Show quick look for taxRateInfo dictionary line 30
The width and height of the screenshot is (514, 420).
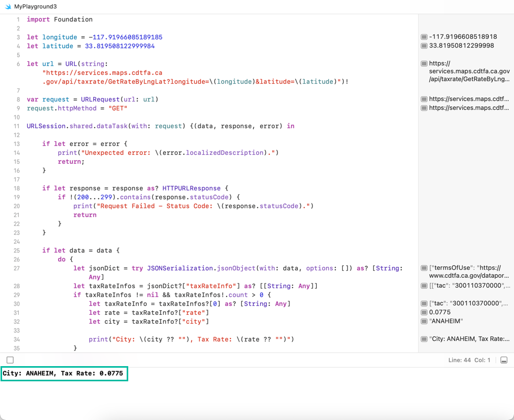pos(424,303)
